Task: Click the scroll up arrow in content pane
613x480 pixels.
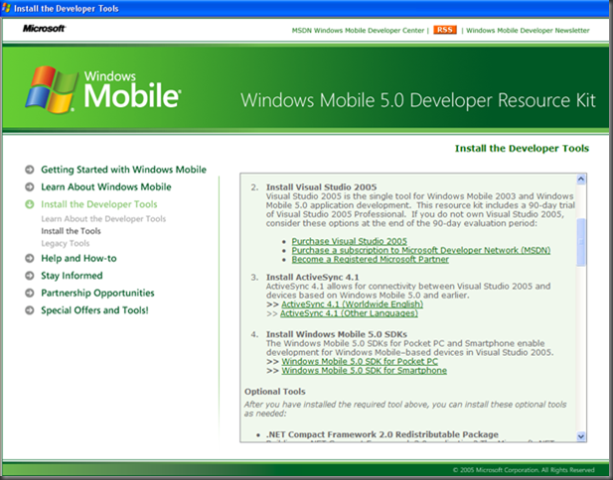Action: pyautogui.click(x=581, y=179)
